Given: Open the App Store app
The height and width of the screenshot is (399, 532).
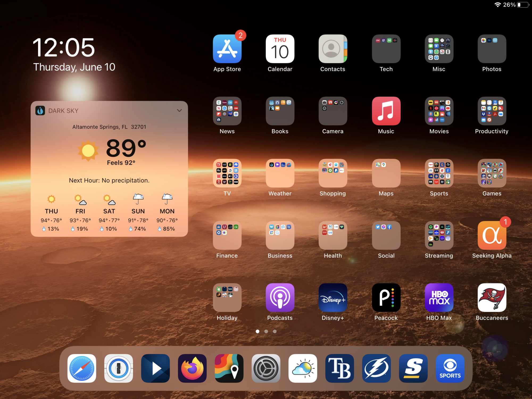Looking at the screenshot, I should click(x=227, y=49).
